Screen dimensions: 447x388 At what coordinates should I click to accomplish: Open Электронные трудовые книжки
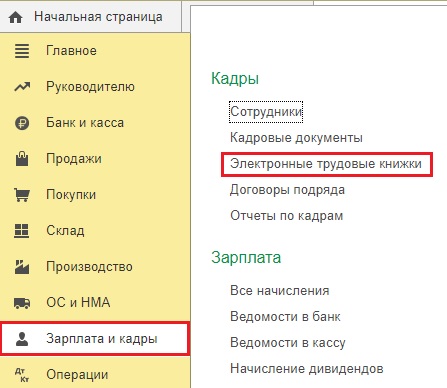[x=326, y=164]
